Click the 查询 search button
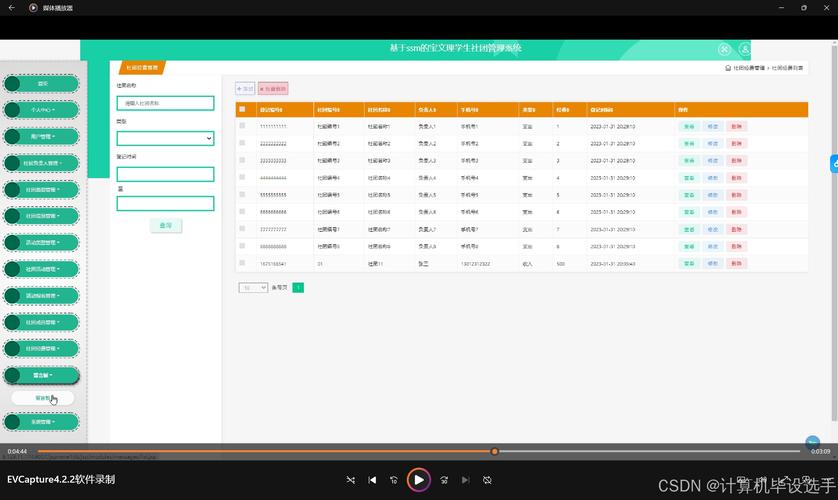Image resolution: width=838 pixels, height=500 pixels. (166, 225)
